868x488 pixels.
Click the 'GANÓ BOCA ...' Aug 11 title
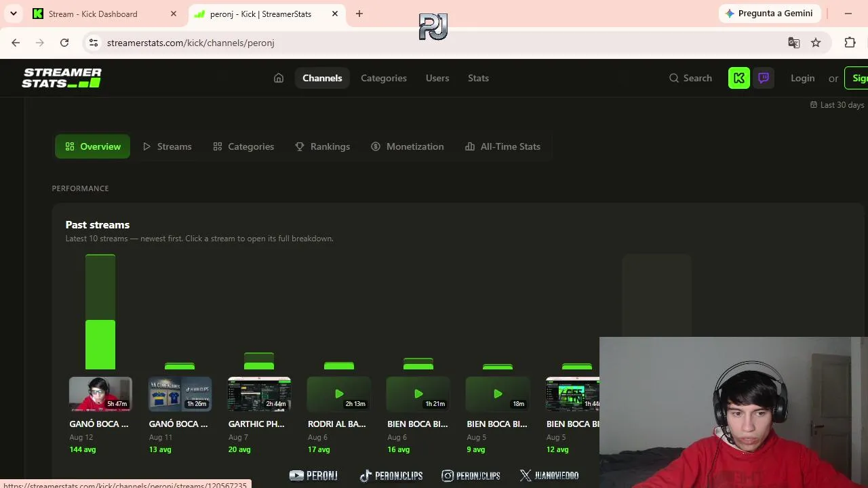[178, 424]
